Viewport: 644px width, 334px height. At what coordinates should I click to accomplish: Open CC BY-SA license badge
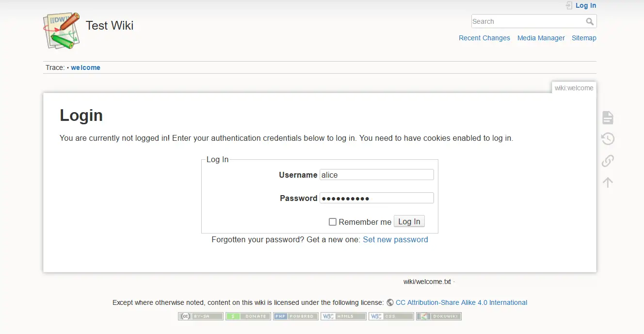pyautogui.click(x=201, y=316)
